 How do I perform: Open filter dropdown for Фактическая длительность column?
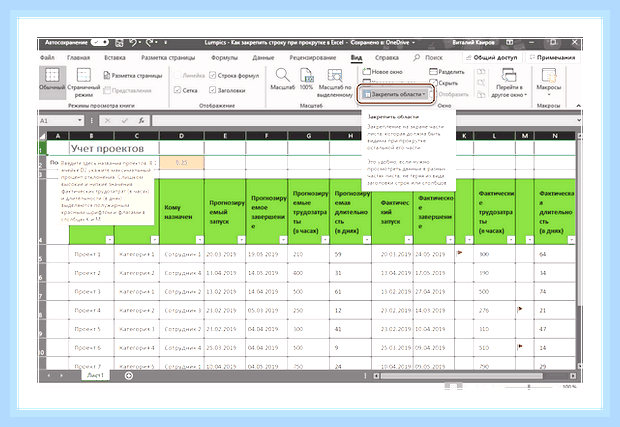(571, 240)
